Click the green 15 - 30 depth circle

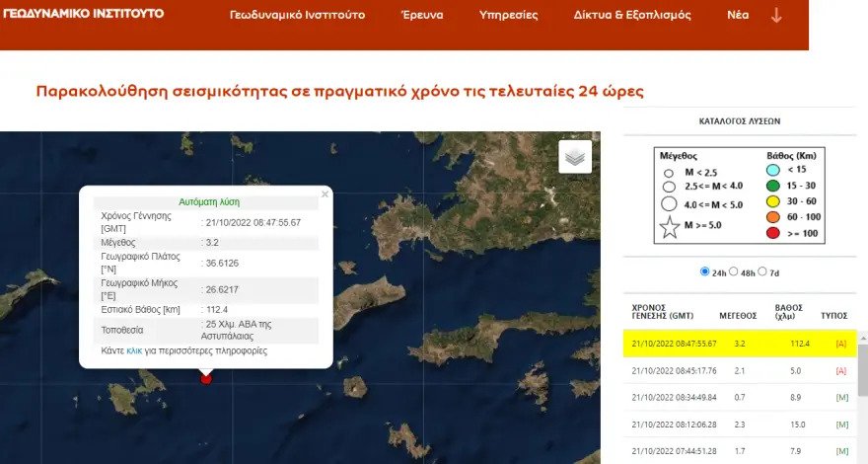point(772,186)
